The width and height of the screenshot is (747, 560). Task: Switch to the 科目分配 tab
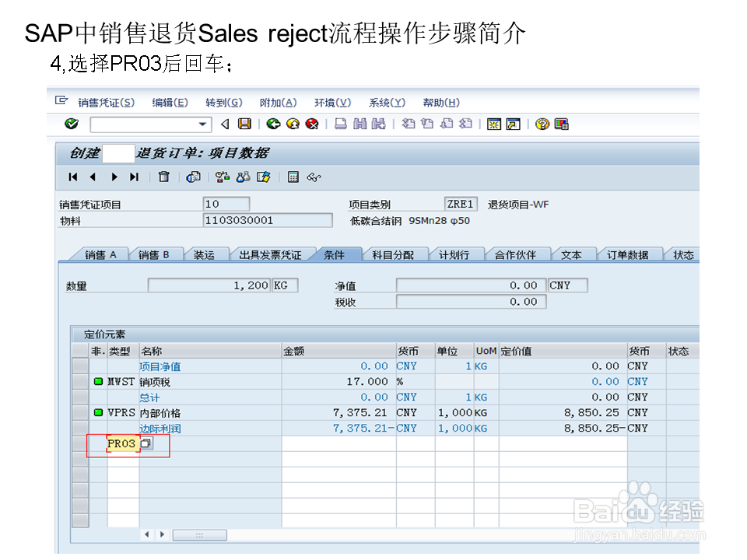tap(393, 255)
